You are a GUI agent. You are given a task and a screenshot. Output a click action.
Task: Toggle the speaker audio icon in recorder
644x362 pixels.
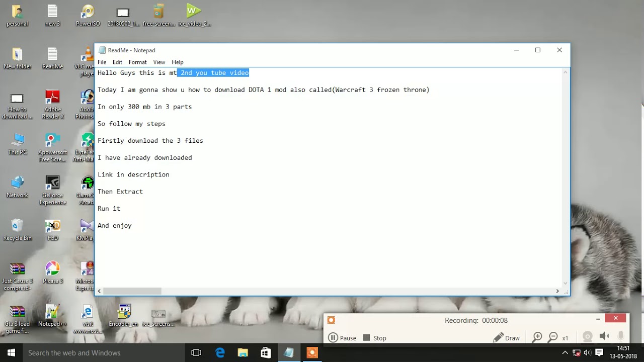point(604,336)
